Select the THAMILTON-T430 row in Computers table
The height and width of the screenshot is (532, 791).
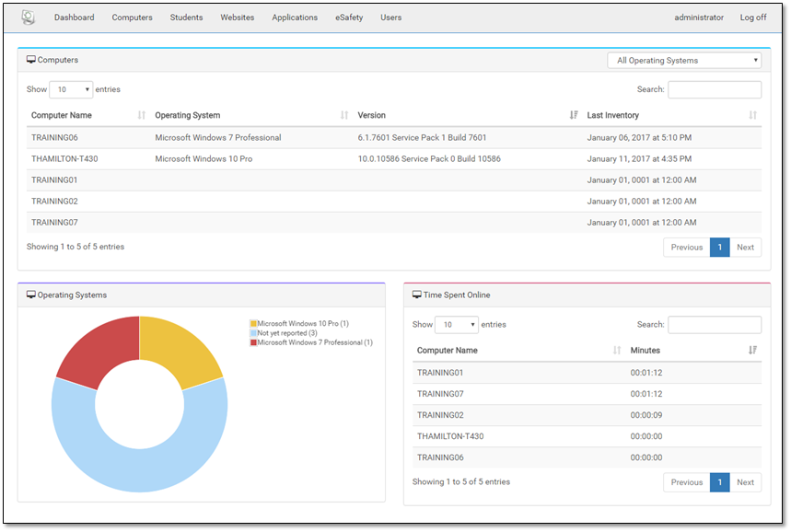point(64,159)
